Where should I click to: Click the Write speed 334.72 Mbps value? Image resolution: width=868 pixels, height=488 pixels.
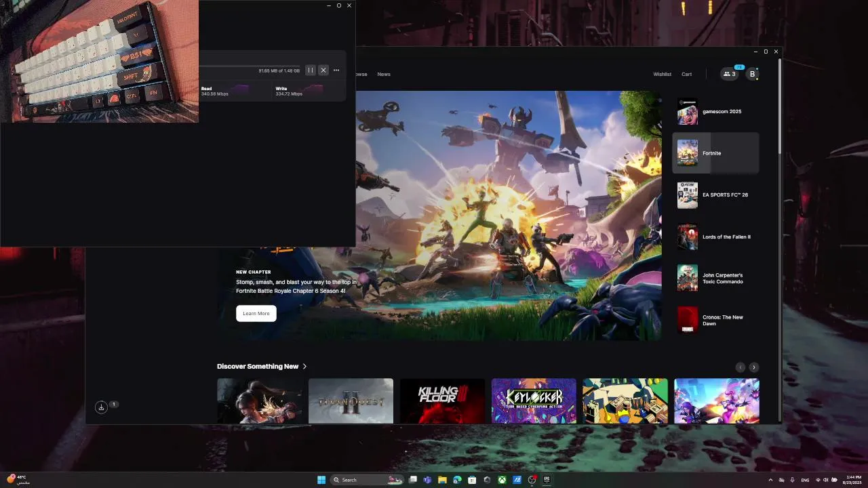click(x=289, y=94)
